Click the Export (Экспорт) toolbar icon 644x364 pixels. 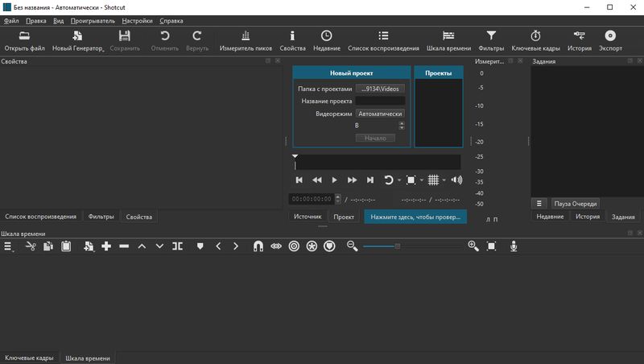click(610, 36)
